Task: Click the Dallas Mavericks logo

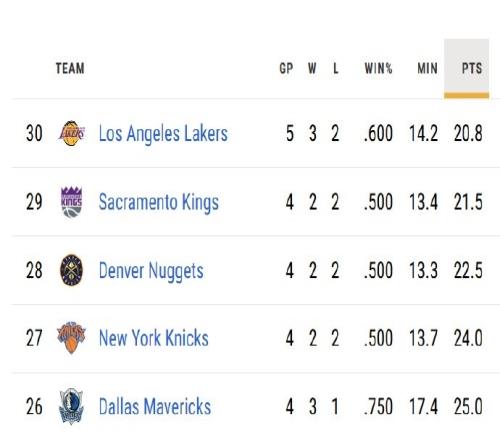Action: pos(71,406)
